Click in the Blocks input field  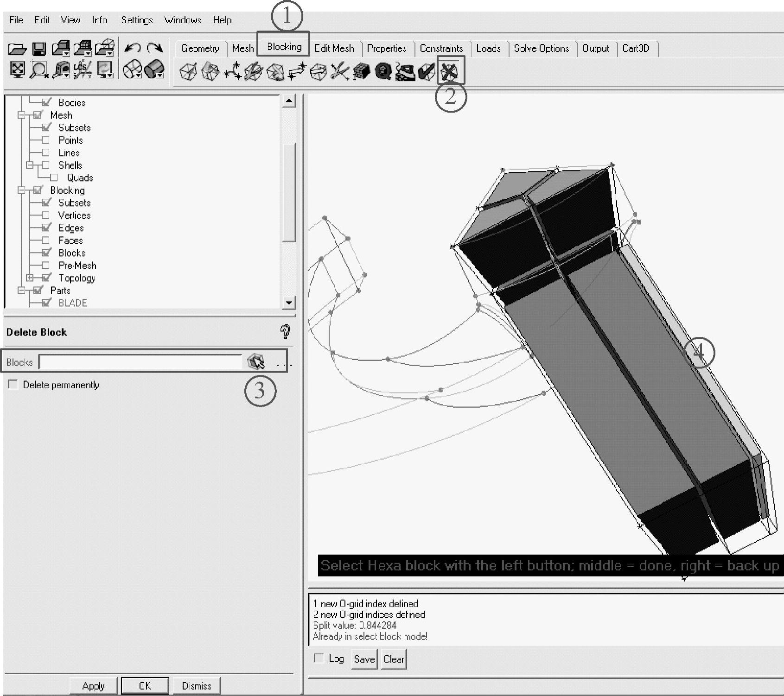point(140,362)
